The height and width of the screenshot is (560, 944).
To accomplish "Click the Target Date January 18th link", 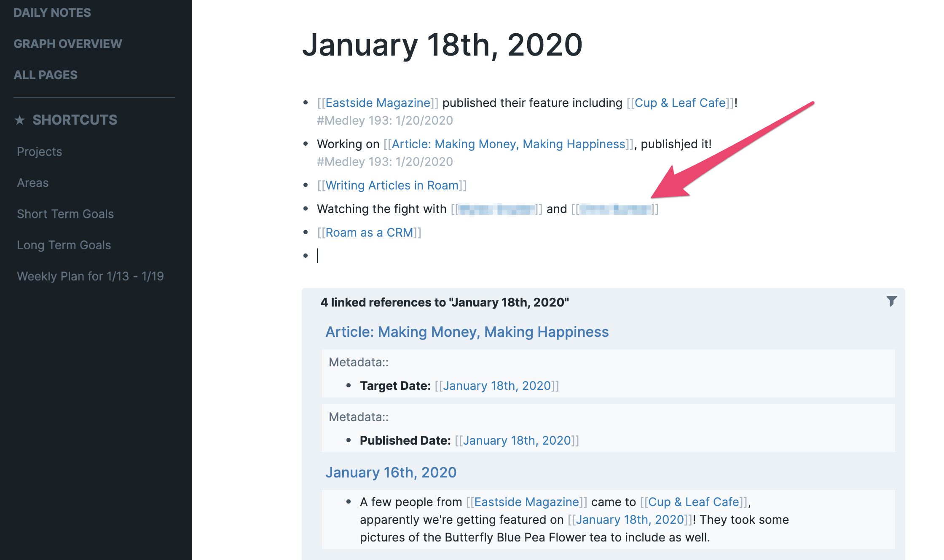I will pyautogui.click(x=497, y=386).
